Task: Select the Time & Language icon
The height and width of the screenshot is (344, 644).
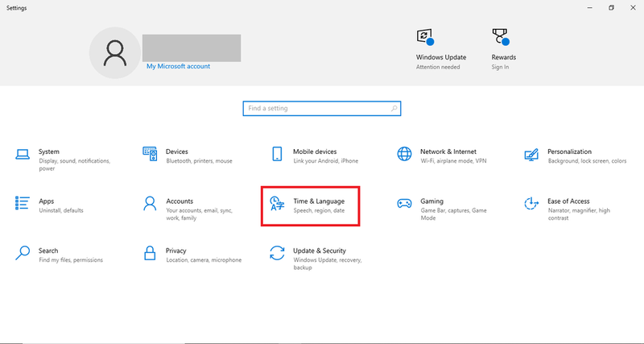Action: pos(277,204)
